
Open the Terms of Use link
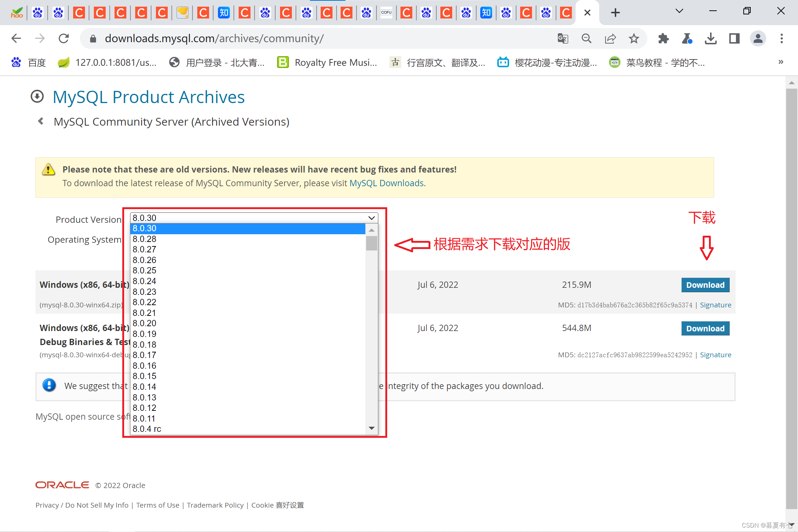[158, 505]
